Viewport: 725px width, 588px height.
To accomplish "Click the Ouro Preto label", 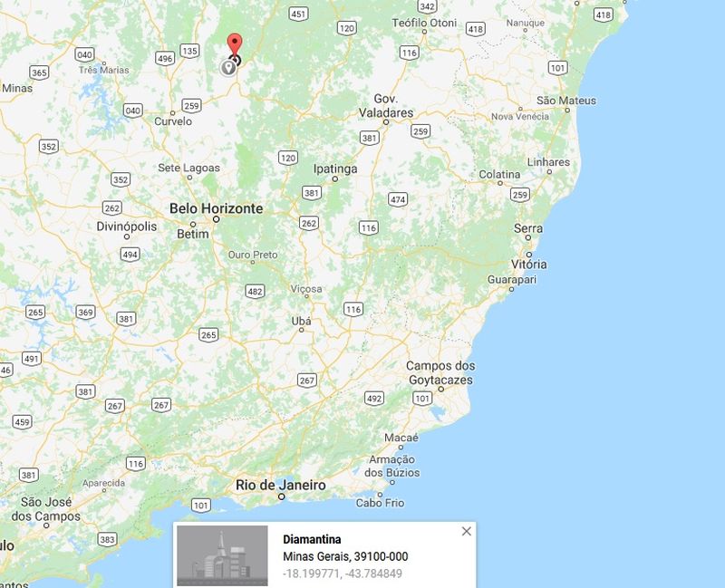I will point(253,255).
